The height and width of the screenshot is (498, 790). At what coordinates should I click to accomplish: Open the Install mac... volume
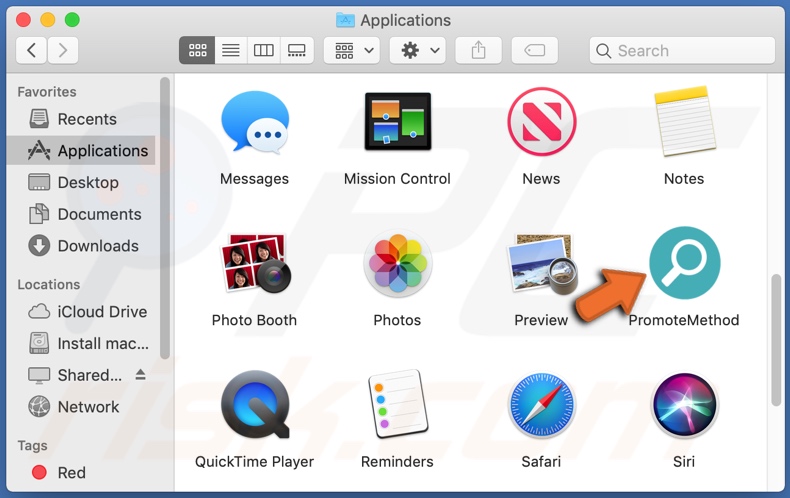coord(81,343)
